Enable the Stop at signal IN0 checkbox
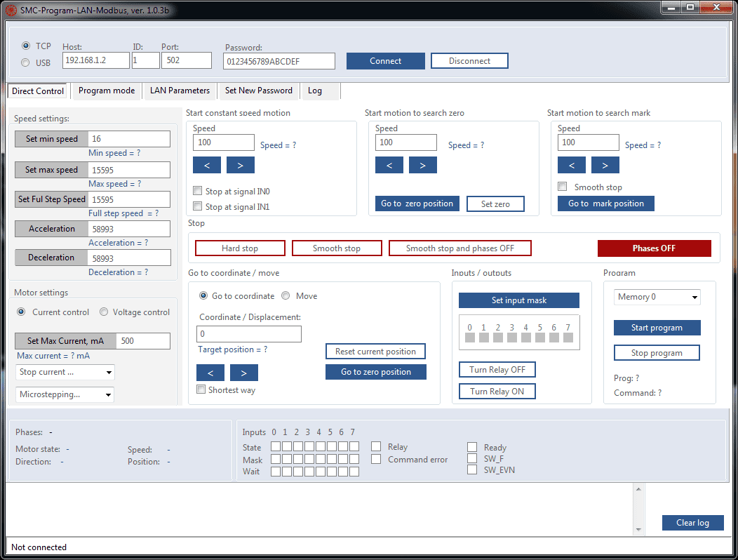The width and height of the screenshot is (738, 560). 197,190
